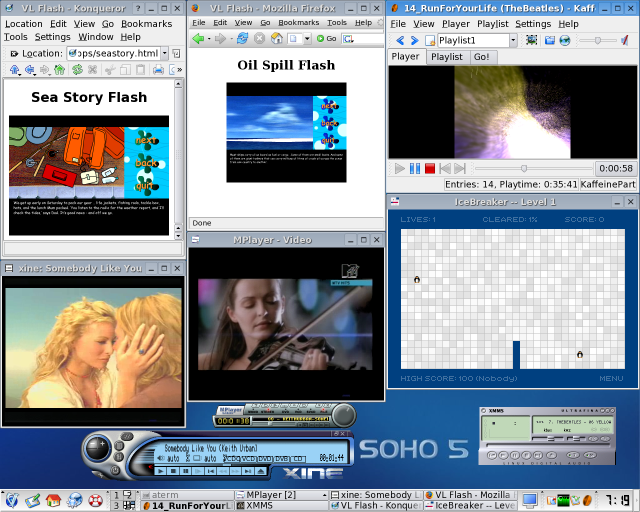Click the Kaffeine pause button
Image resolution: width=640 pixels, height=512 pixels.
click(415, 169)
